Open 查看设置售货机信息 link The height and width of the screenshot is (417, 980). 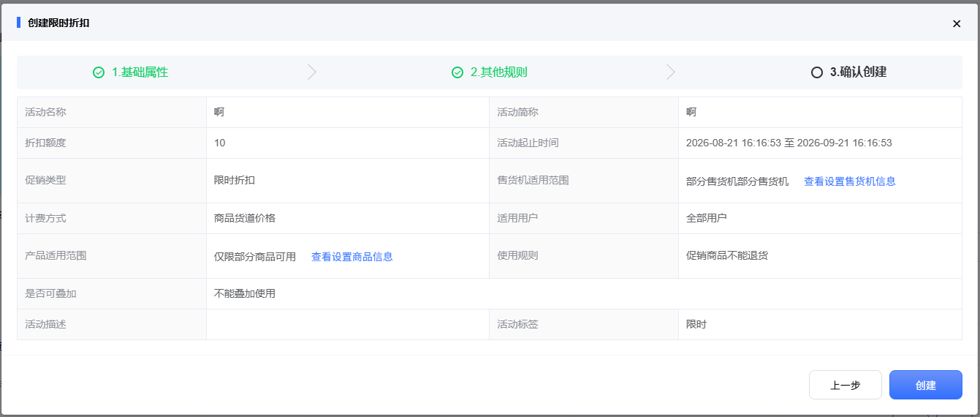click(x=850, y=181)
